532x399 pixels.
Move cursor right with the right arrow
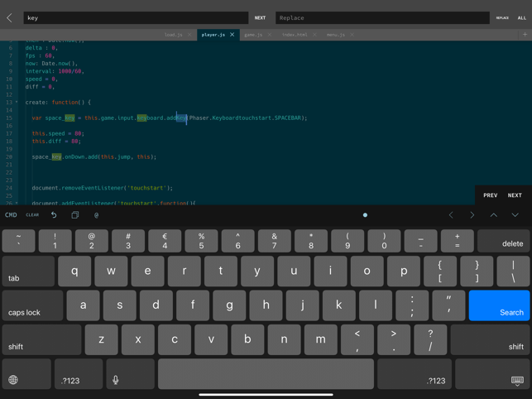coord(472,215)
